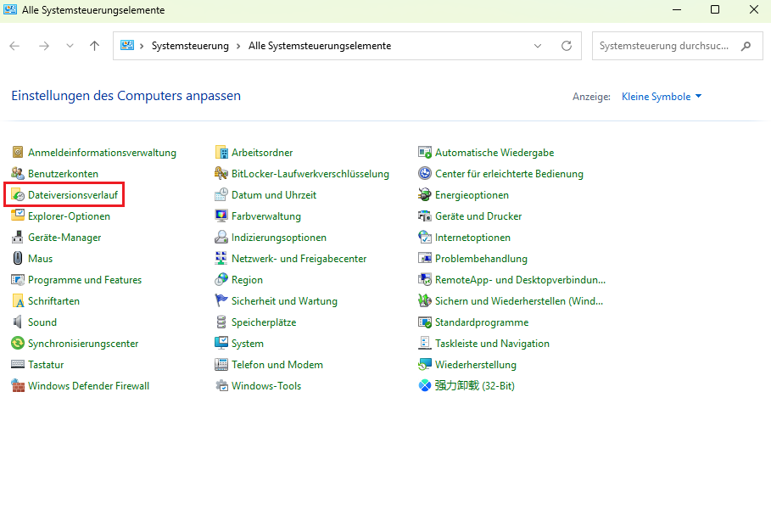The image size is (771, 532).
Task: Click the refresh button in address bar
Action: [566, 46]
